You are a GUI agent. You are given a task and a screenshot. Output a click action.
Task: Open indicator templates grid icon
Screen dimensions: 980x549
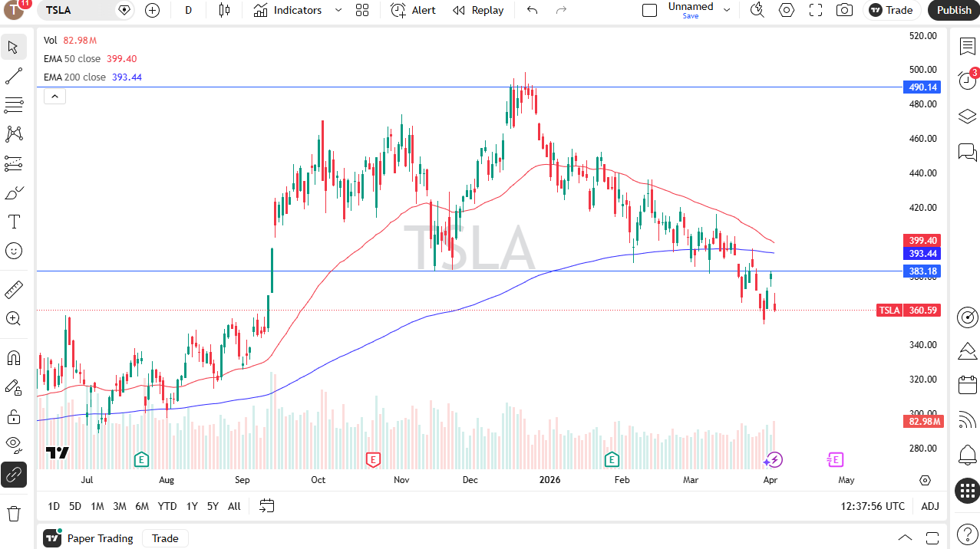pyautogui.click(x=362, y=10)
